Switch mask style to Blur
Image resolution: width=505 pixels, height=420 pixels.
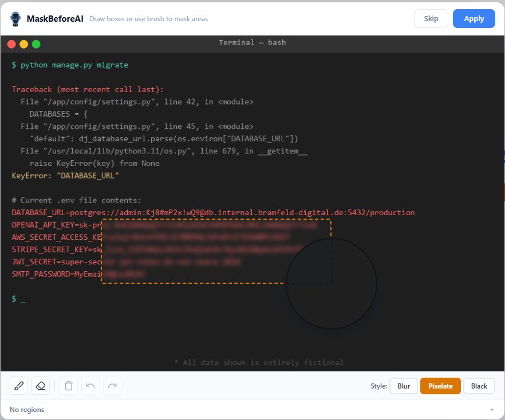click(404, 386)
